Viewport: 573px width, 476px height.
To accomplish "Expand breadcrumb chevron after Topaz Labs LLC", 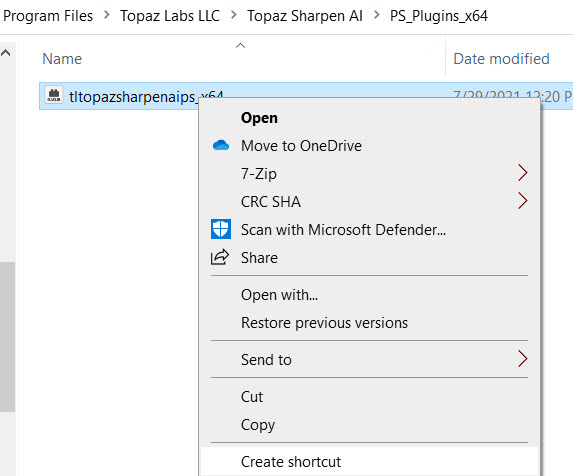I will coord(234,15).
